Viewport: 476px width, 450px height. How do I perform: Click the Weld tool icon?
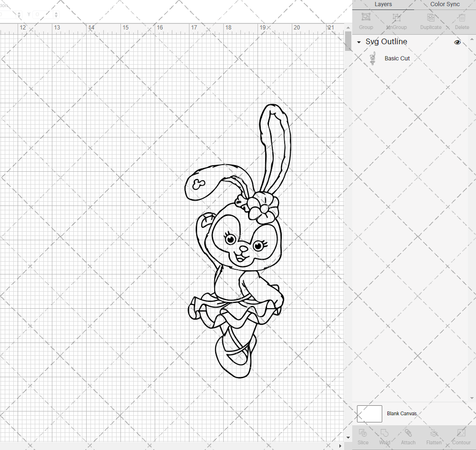point(384,433)
